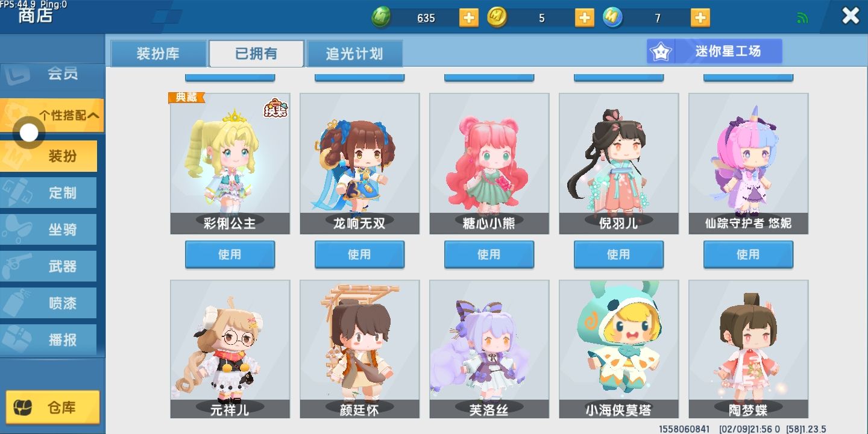Open the 追光计划 tab
The width and height of the screenshot is (868, 434).
pos(354,54)
